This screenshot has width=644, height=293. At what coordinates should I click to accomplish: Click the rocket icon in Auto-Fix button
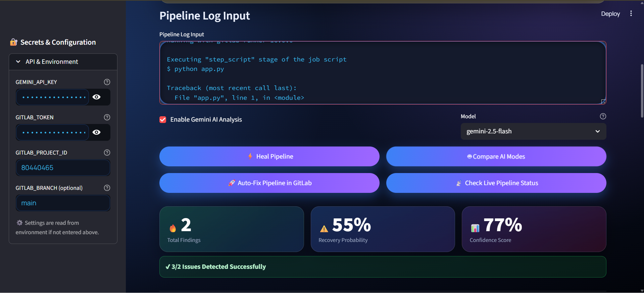pos(232,183)
